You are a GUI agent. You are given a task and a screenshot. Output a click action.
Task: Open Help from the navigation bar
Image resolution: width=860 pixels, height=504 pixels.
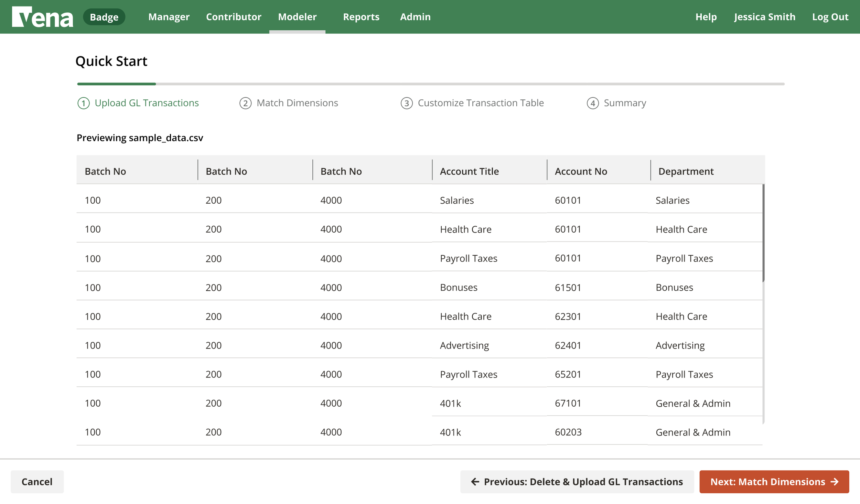[x=706, y=17]
